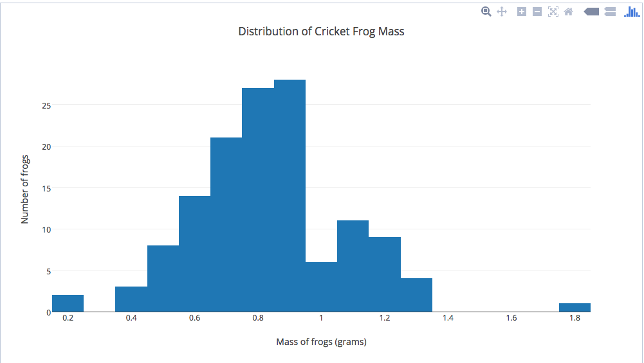
Task: Toggle show closest data on hover
Action: [591, 12]
